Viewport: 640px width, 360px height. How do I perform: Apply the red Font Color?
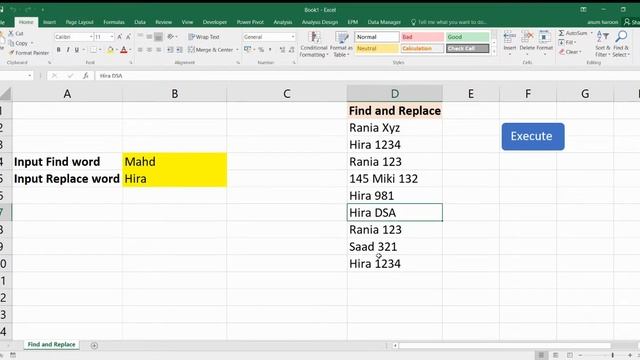tap(124, 50)
